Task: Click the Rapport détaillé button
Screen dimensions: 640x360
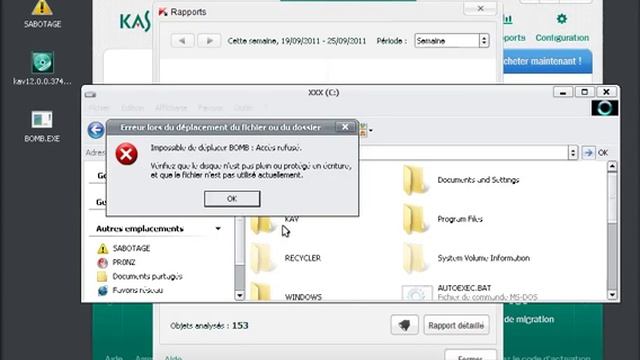Action: tap(456, 325)
